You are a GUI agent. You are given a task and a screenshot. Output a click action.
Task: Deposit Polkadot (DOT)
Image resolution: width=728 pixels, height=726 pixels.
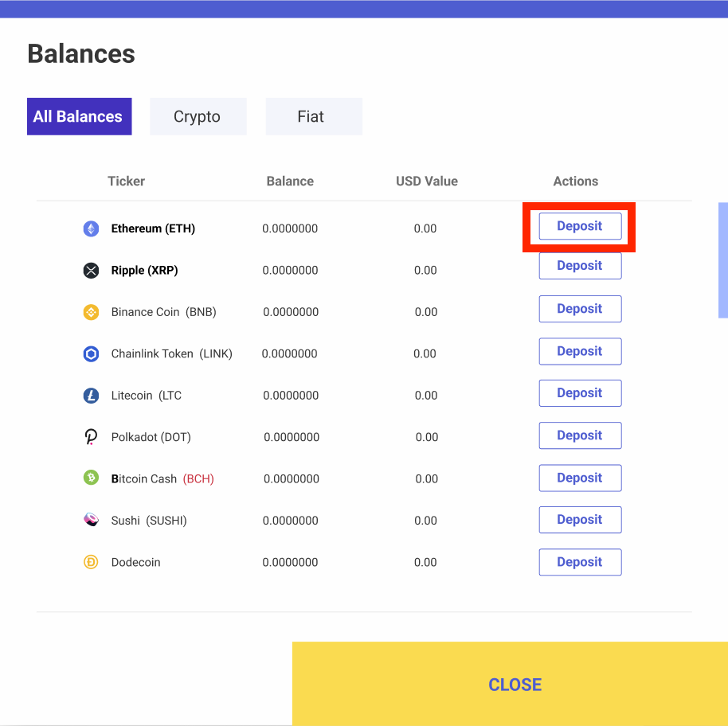pos(580,435)
